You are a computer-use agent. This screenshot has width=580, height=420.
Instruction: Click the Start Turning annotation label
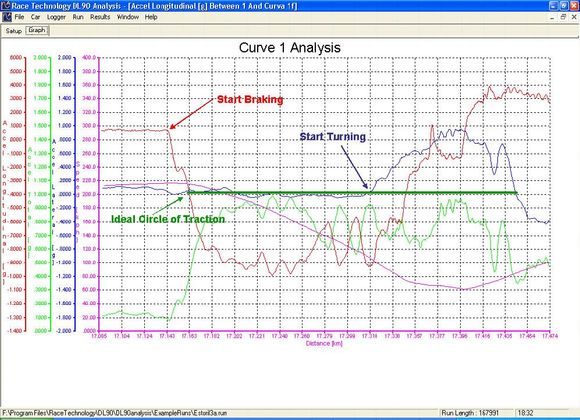click(333, 137)
